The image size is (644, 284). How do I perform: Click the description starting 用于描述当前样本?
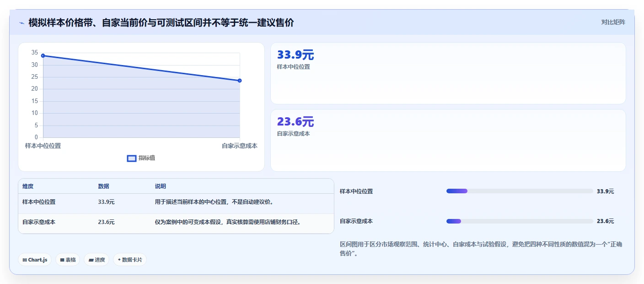click(214, 202)
